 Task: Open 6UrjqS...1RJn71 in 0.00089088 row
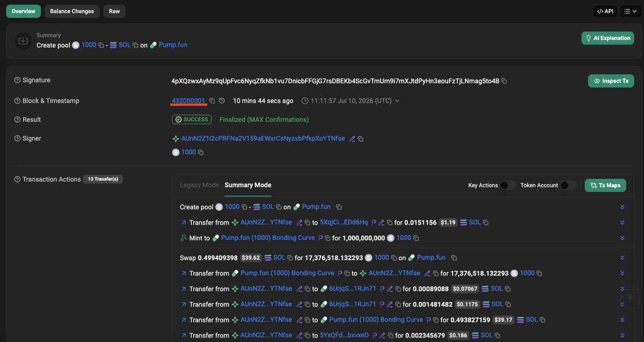click(353, 289)
